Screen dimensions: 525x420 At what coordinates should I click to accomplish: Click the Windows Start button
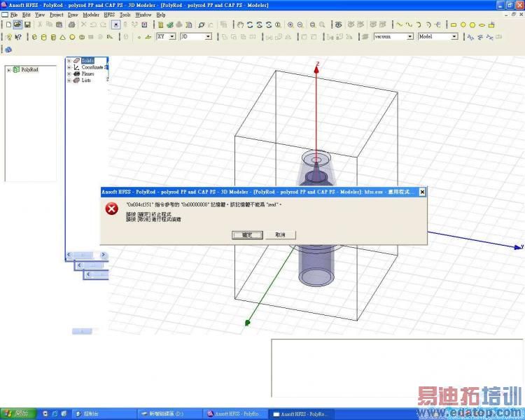[17, 414]
